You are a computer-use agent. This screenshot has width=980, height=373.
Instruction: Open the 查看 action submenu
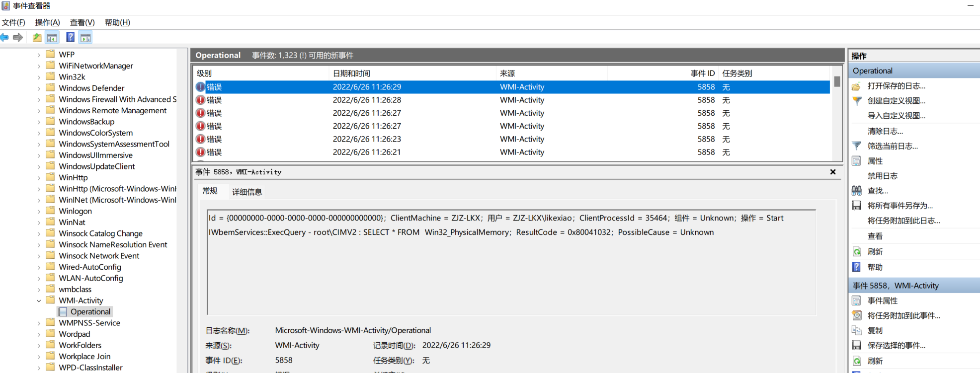(875, 236)
